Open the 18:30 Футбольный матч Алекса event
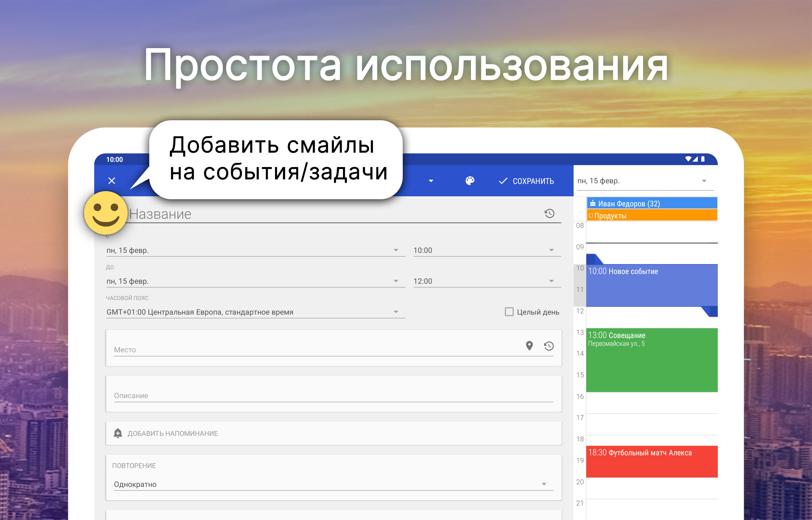The image size is (812, 520). [652, 461]
